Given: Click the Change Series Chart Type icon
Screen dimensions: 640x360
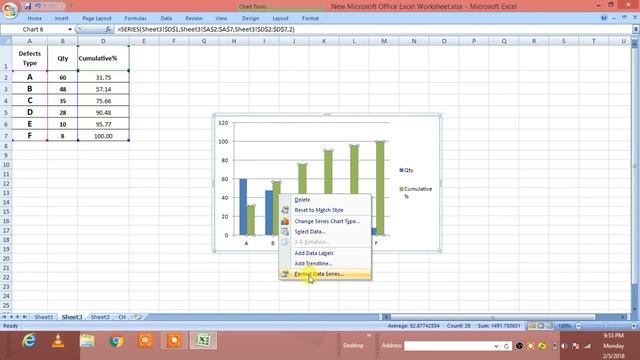Looking at the screenshot, I should (285, 221).
